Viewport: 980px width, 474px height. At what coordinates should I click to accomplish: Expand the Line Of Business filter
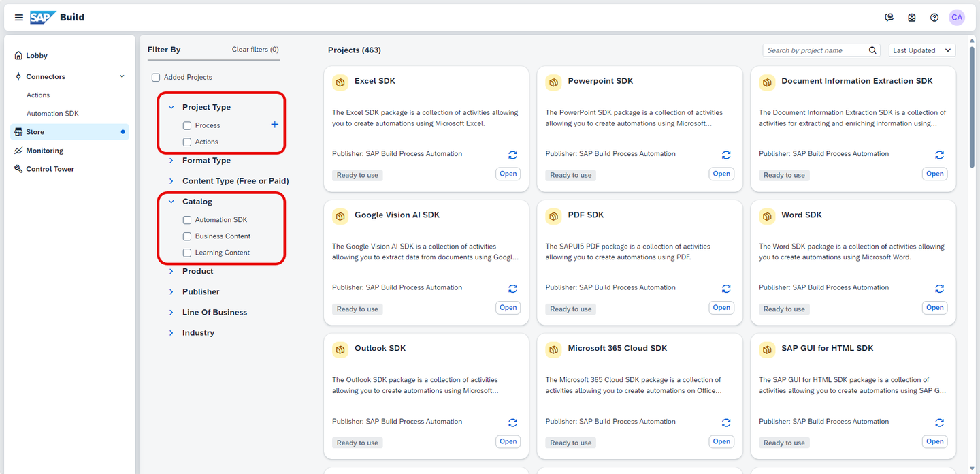tap(171, 312)
